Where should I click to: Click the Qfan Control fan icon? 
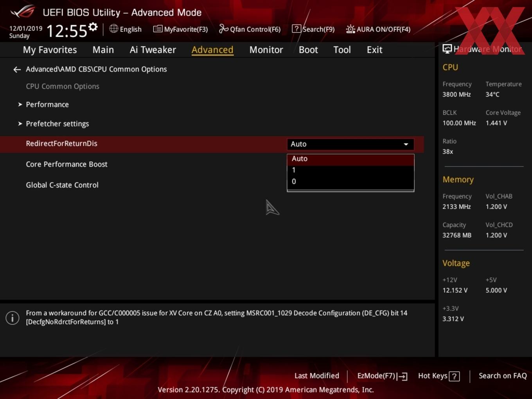point(223,29)
